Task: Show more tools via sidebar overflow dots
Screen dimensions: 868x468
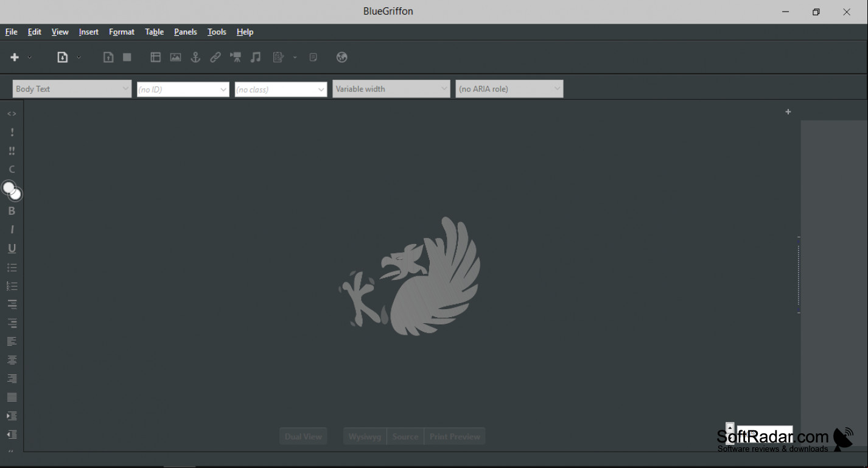Action: [11, 451]
